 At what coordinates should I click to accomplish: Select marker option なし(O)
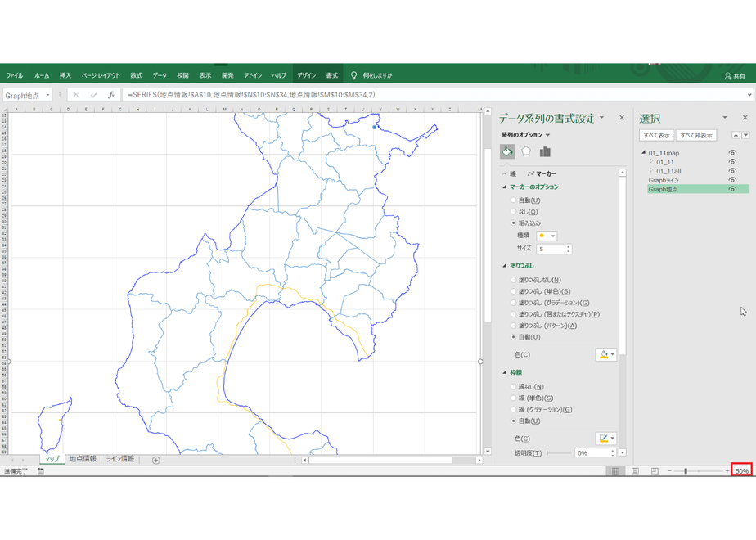click(514, 211)
